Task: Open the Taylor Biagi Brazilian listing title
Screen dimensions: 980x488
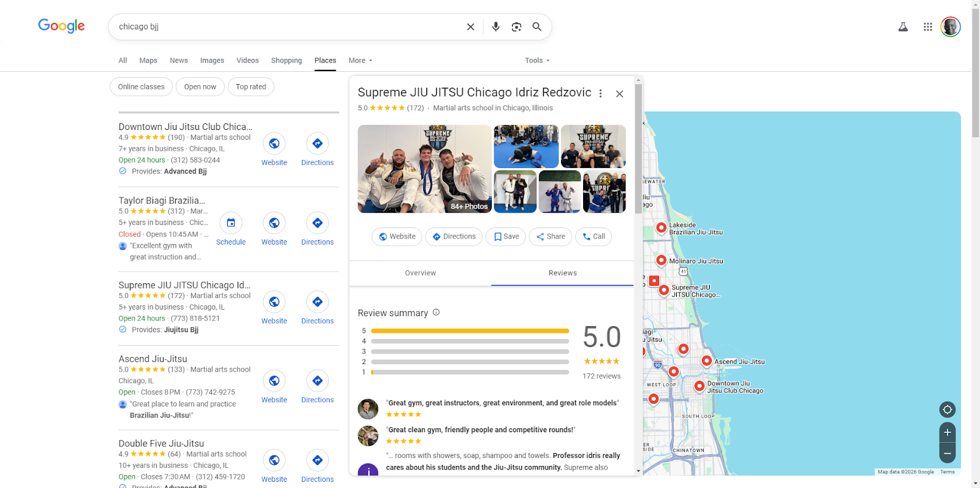Action: [162, 200]
